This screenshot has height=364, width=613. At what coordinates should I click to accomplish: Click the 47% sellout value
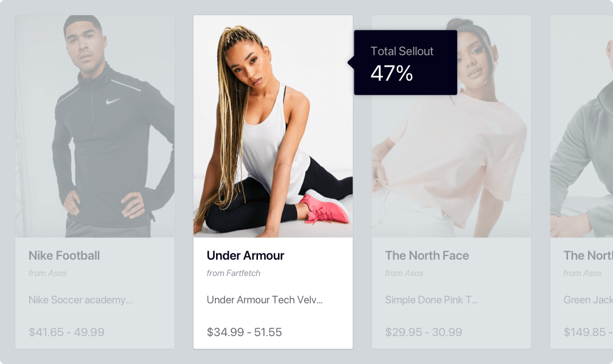click(391, 73)
